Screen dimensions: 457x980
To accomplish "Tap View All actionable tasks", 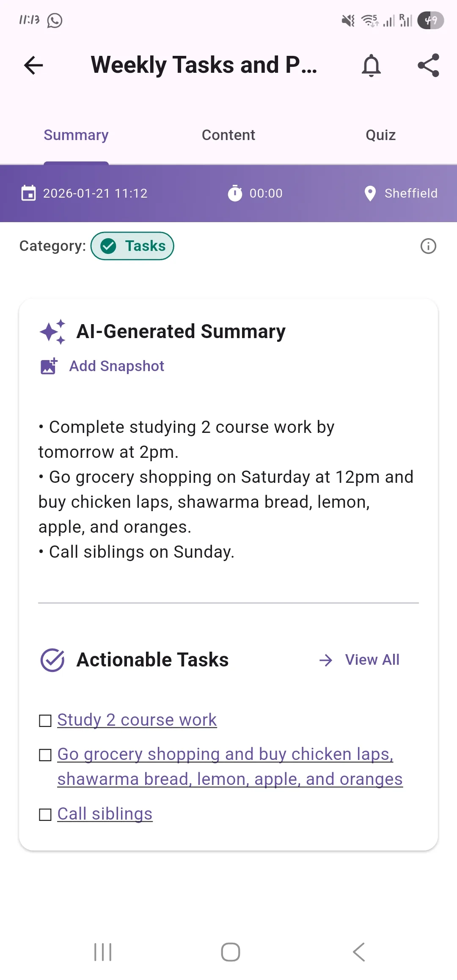I will 372,659.
